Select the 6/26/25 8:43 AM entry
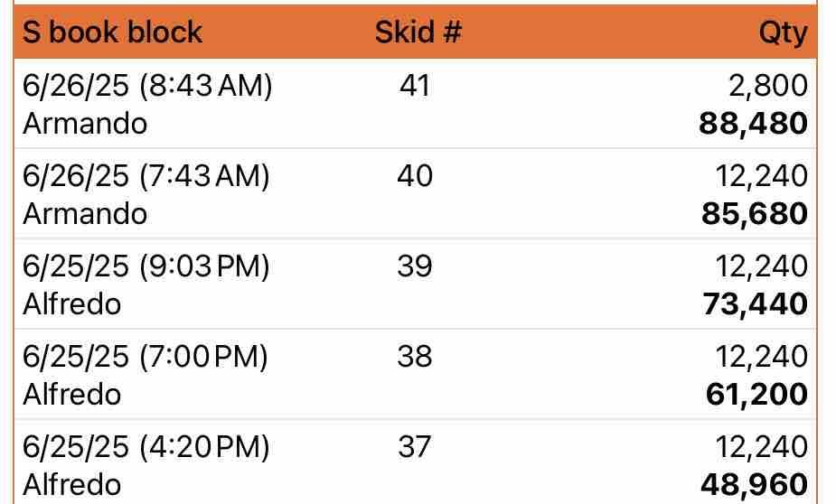Screen dimensions: 836x504 pos(146,86)
